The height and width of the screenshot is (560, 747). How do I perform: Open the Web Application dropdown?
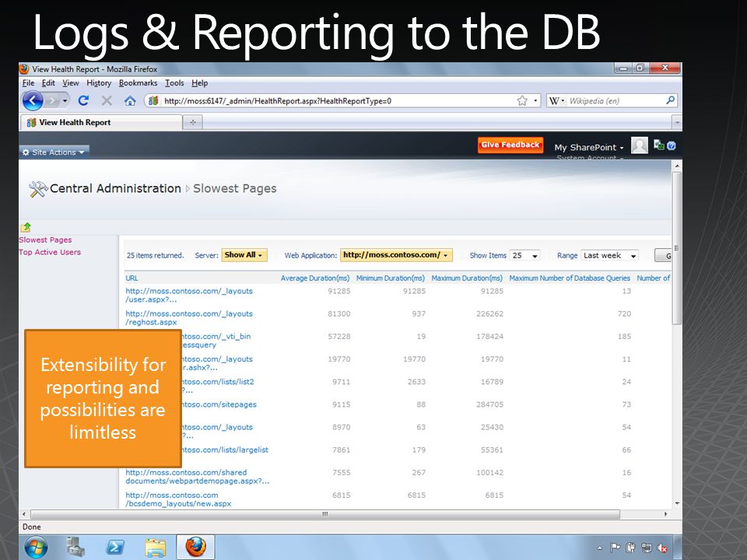396,255
